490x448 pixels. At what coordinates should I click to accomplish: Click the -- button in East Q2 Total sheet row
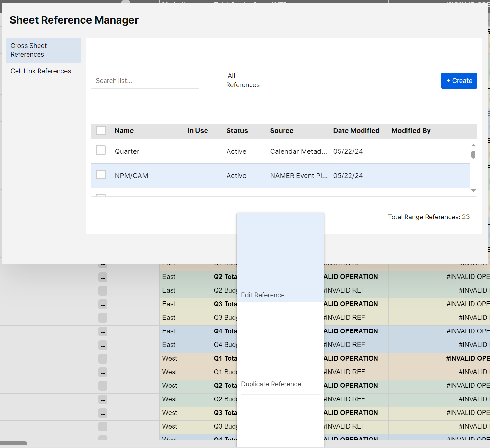[103, 277]
